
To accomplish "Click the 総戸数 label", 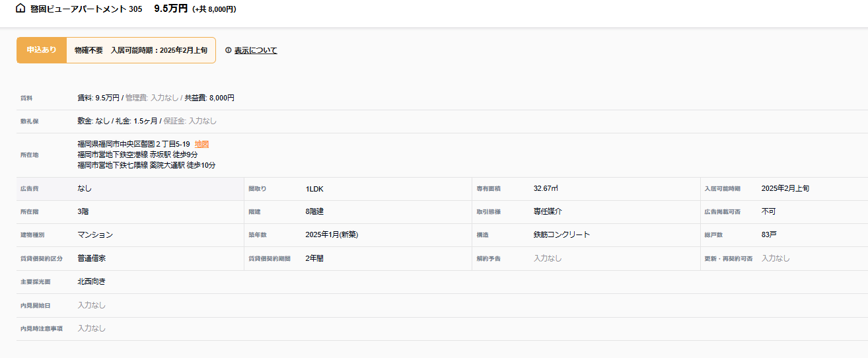I will coord(713,235).
